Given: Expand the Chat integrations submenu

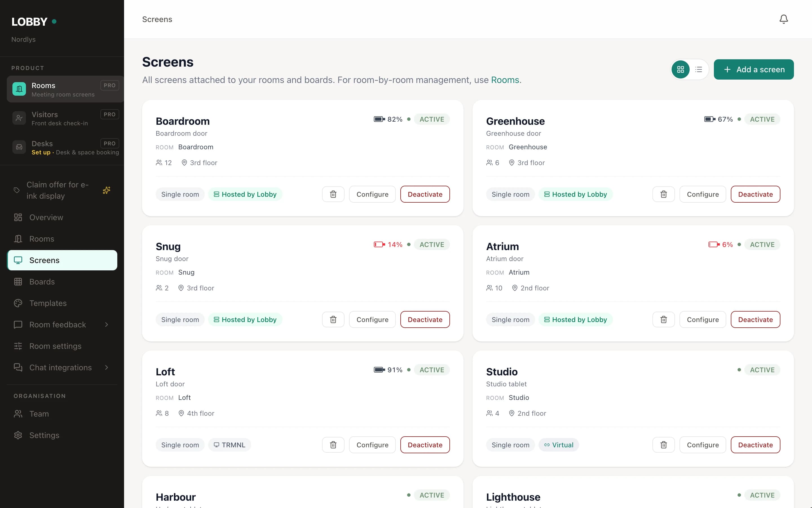Looking at the screenshot, I should [106, 367].
